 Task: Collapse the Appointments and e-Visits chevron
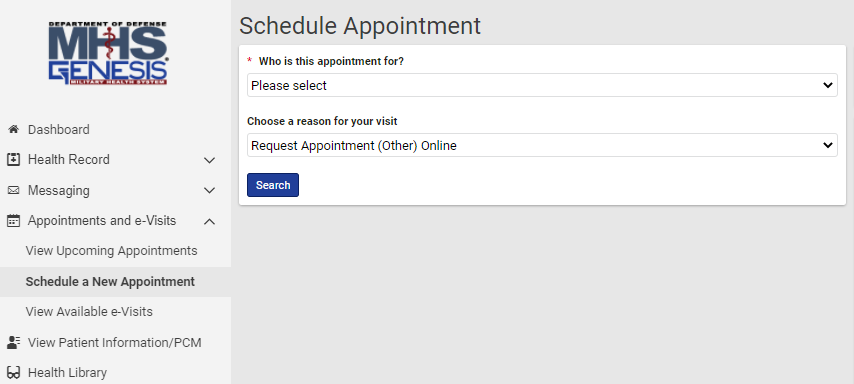pyautogui.click(x=209, y=221)
